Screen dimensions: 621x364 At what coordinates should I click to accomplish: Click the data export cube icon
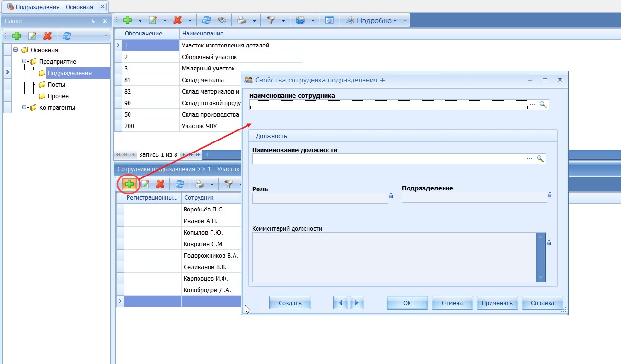point(300,20)
